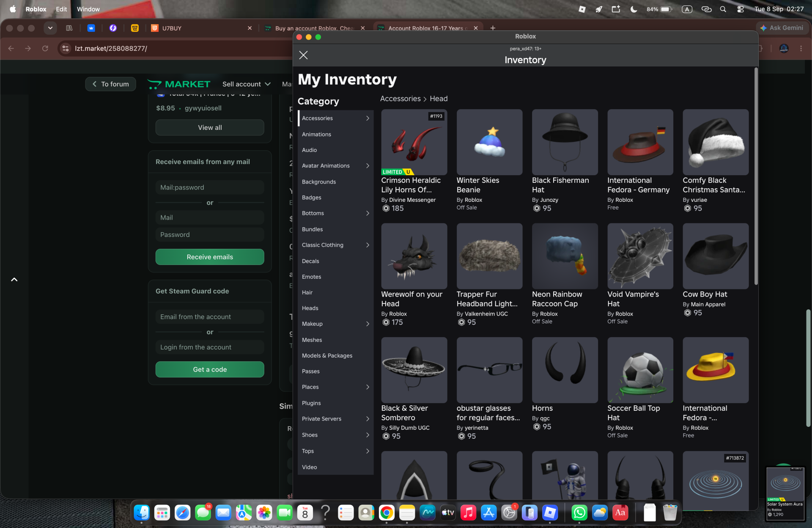This screenshot has height=528, width=812.
Task: Open Werewolf on your Head item
Action: click(x=414, y=256)
